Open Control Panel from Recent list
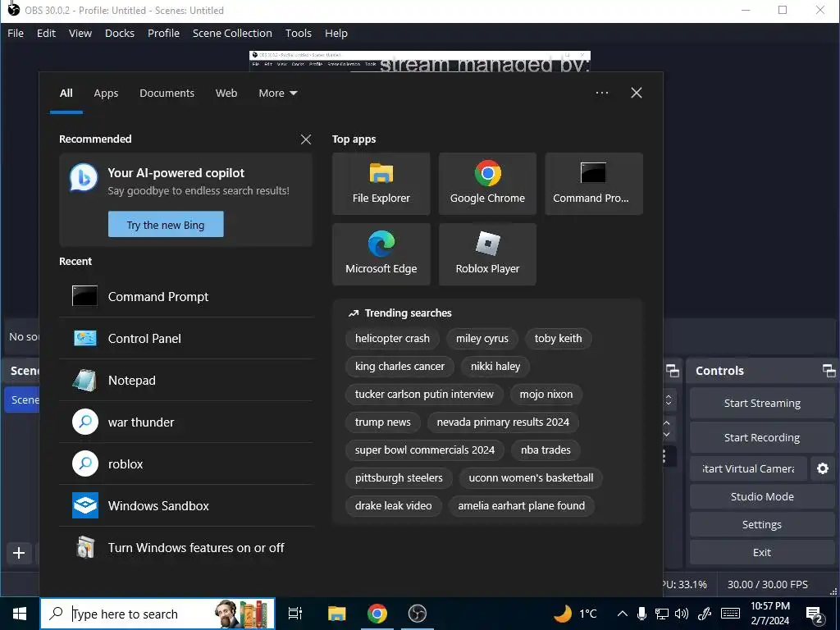 click(186, 338)
